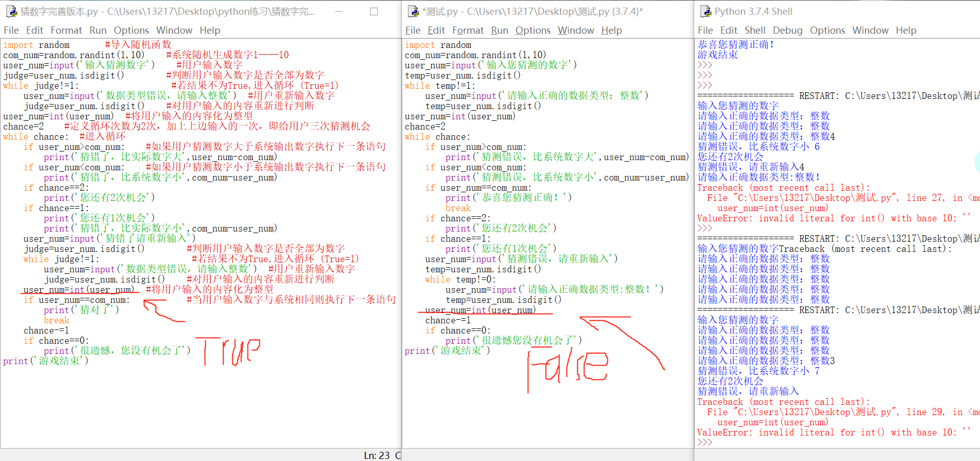Click 'if chance==0:' line in left editor
Image resolution: width=980 pixels, height=461 pixels.
pyautogui.click(x=56, y=341)
